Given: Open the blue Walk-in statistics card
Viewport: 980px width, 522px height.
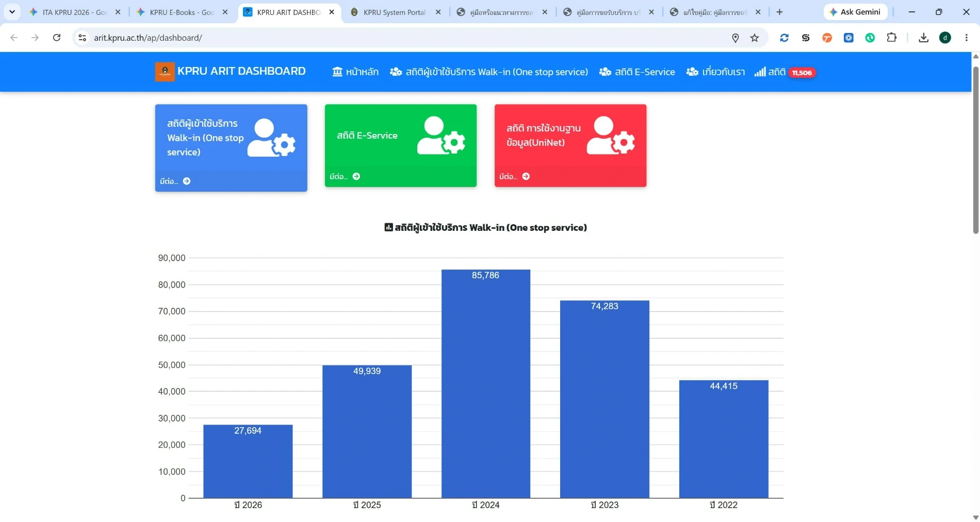Looking at the screenshot, I should (231, 148).
